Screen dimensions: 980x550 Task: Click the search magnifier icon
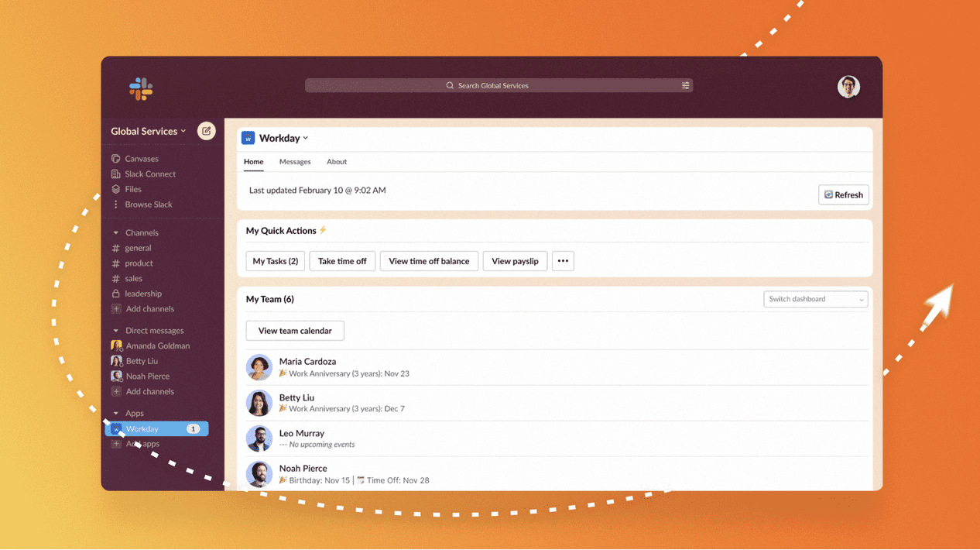tap(450, 86)
